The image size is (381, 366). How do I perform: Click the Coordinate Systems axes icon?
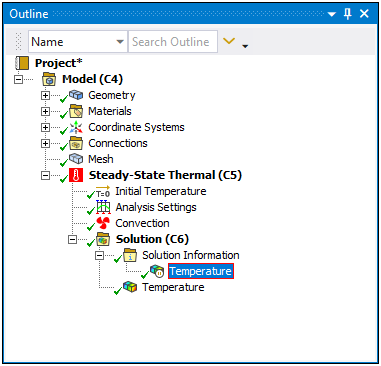click(76, 127)
